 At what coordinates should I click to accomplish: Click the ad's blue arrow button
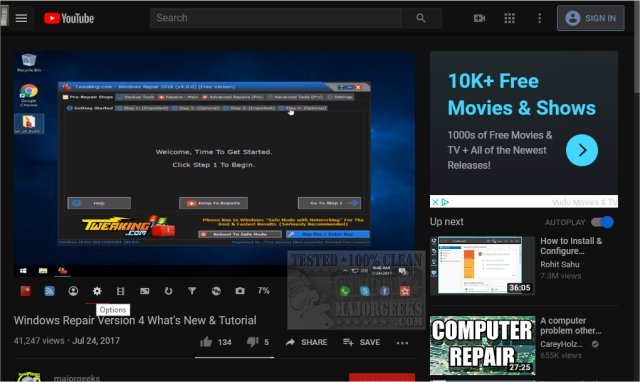tap(582, 150)
